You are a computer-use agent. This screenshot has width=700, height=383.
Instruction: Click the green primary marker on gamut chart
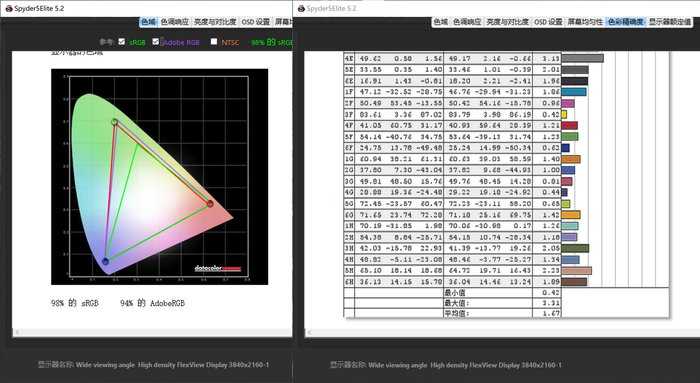point(115,121)
